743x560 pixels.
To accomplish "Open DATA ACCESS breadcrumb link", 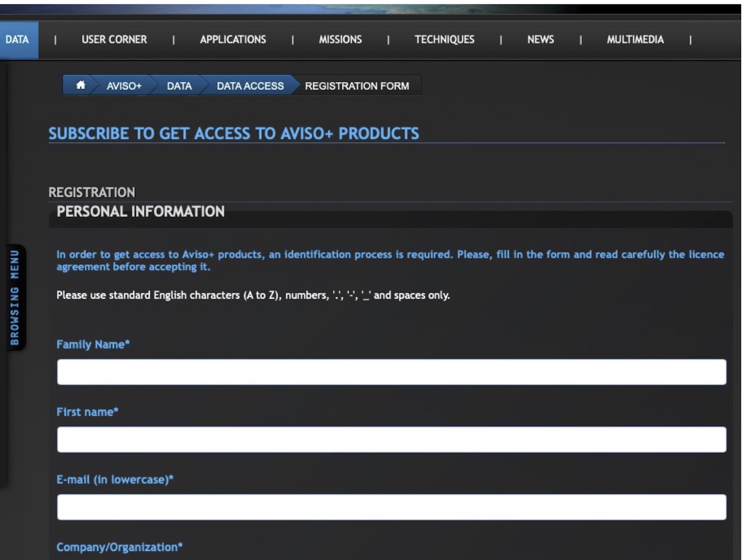I will [x=250, y=86].
